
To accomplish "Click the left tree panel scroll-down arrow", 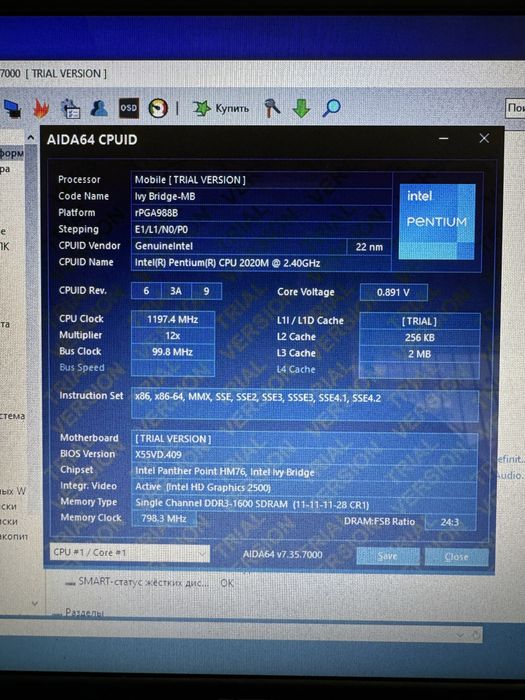I will point(35,604).
